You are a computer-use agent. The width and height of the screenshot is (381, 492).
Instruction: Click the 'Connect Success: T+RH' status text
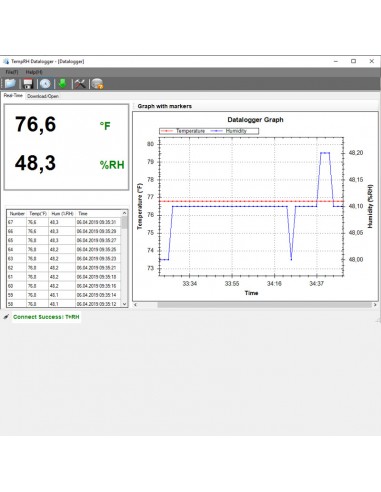click(x=46, y=317)
